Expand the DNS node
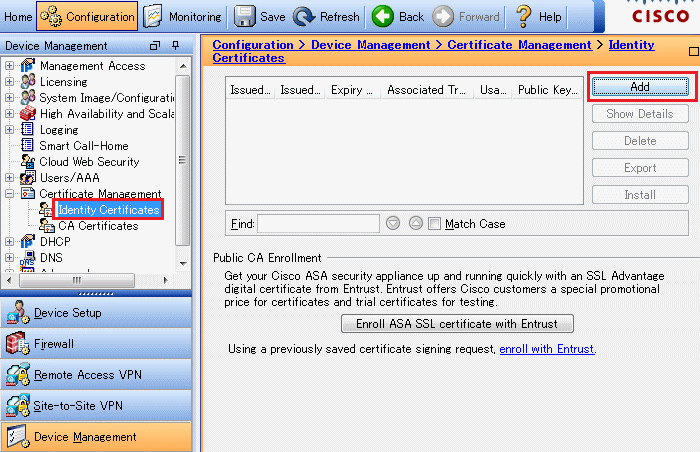The image size is (700, 452). click(9, 257)
